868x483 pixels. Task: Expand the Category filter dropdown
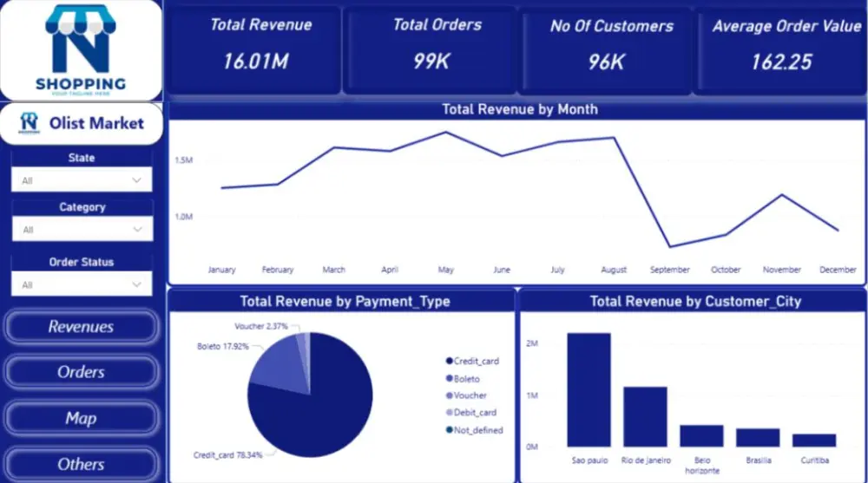coord(82,229)
